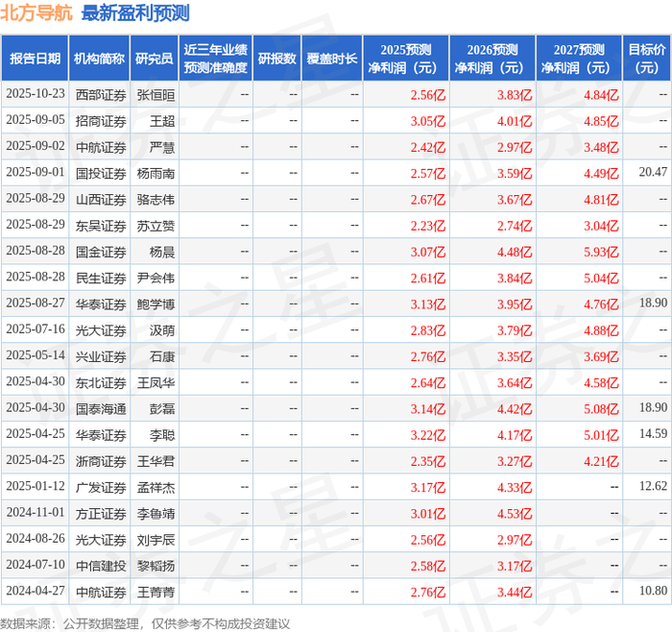Select institution 中信建投
672x632 pixels.
pos(101,566)
